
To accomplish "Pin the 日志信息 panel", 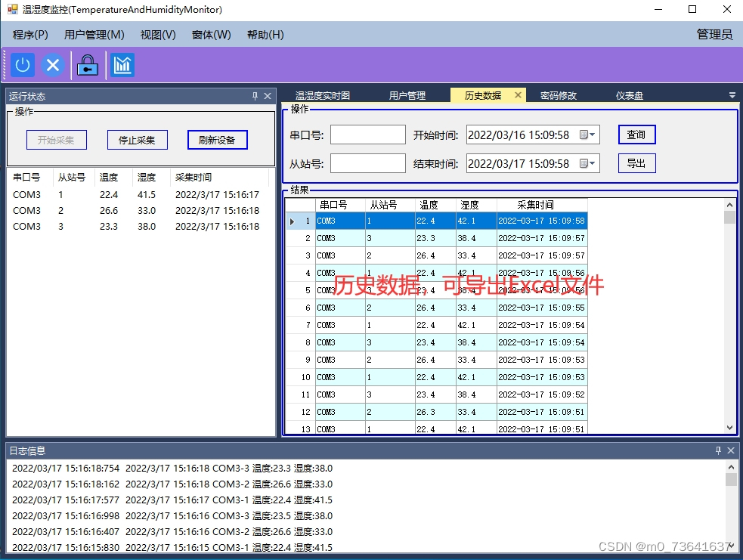I will 718,450.
